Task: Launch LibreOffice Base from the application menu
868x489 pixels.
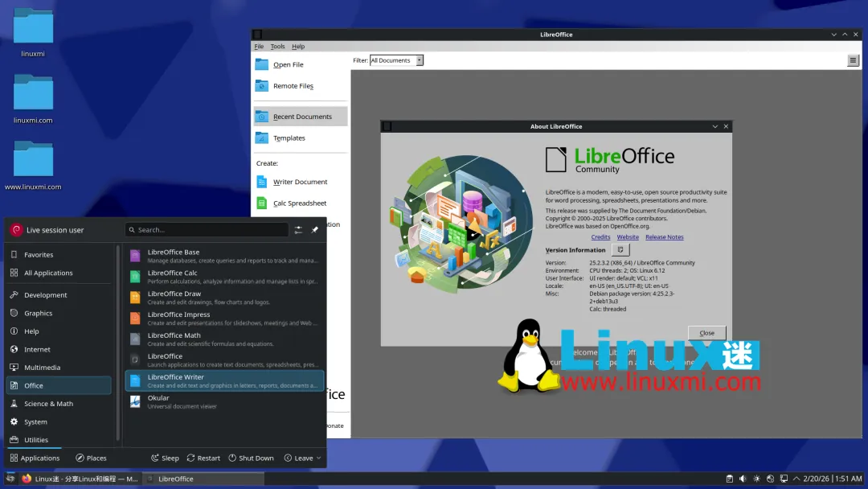Action: [224, 256]
